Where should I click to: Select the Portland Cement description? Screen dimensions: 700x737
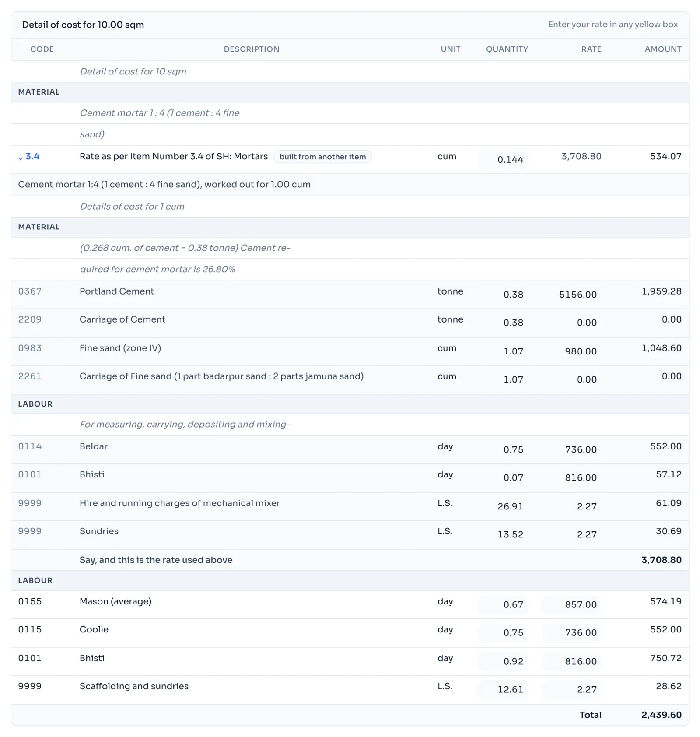117,291
